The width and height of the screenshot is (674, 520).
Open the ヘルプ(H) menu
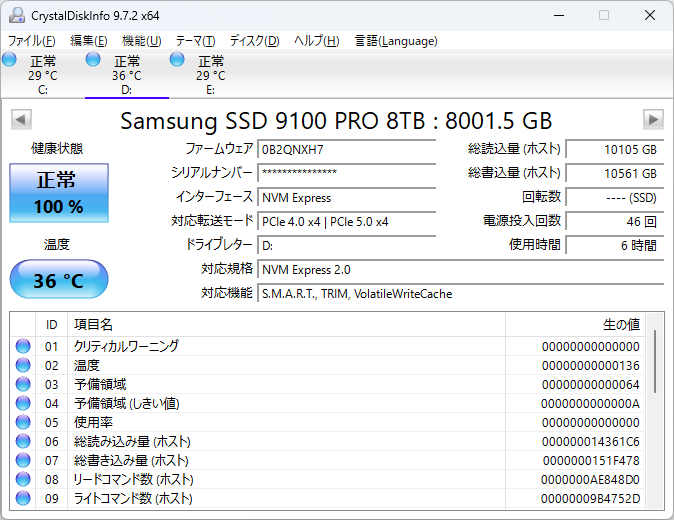[316, 41]
